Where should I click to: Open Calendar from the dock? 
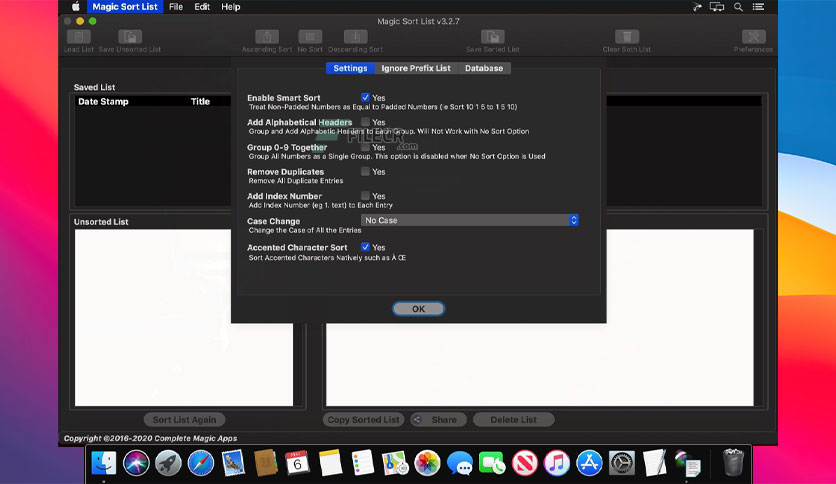pyautogui.click(x=298, y=463)
